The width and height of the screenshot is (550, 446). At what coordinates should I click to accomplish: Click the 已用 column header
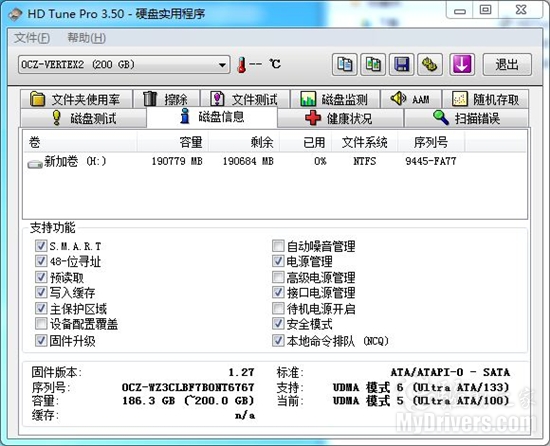point(306,142)
